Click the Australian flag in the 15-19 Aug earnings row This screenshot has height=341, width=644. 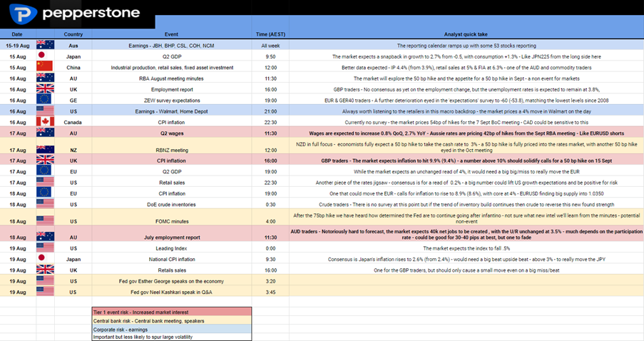[x=45, y=44]
